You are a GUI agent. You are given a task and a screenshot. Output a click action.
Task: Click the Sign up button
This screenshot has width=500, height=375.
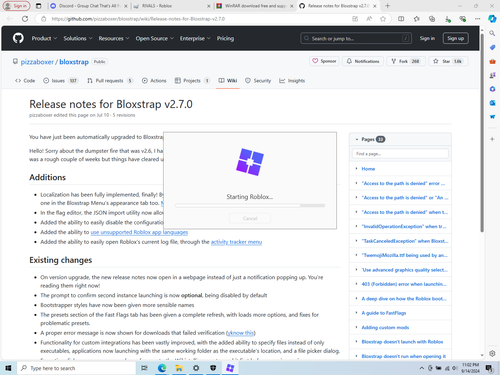[x=455, y=38]
